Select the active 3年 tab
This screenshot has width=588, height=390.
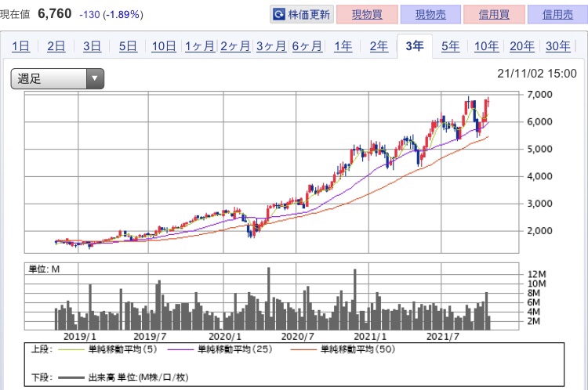(415, 46)
